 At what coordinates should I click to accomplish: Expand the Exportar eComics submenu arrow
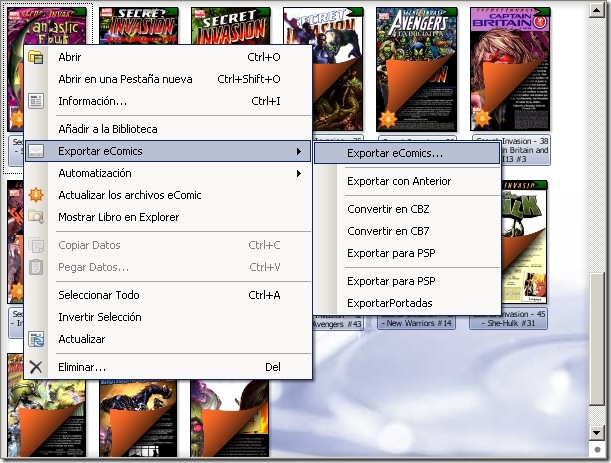pos(299,151)
